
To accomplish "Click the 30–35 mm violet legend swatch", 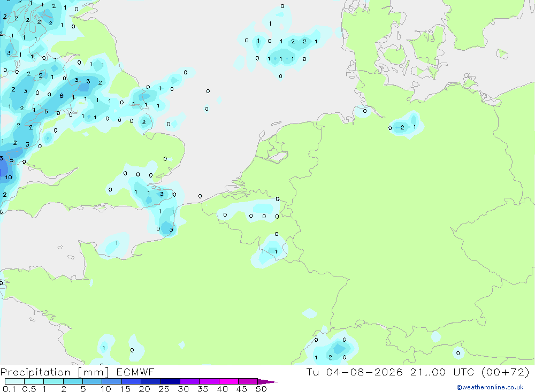I will [x=190, y=381].
